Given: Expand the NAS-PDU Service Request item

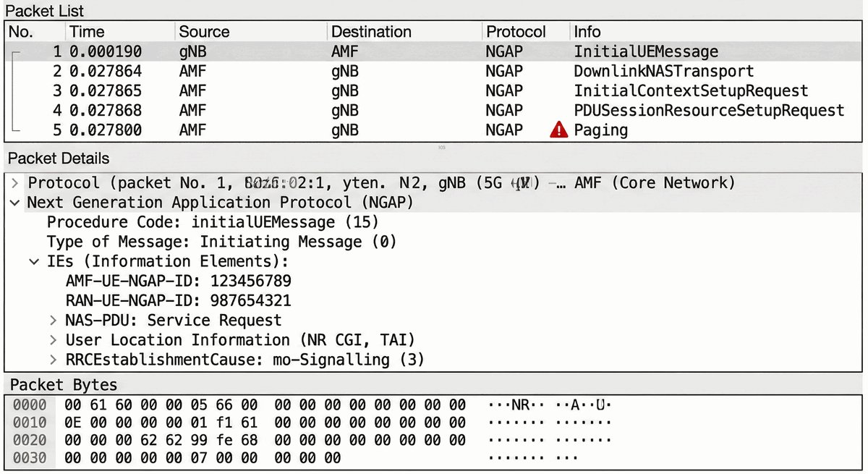Looking at the screenshot, I should click(x=54, y=320).
